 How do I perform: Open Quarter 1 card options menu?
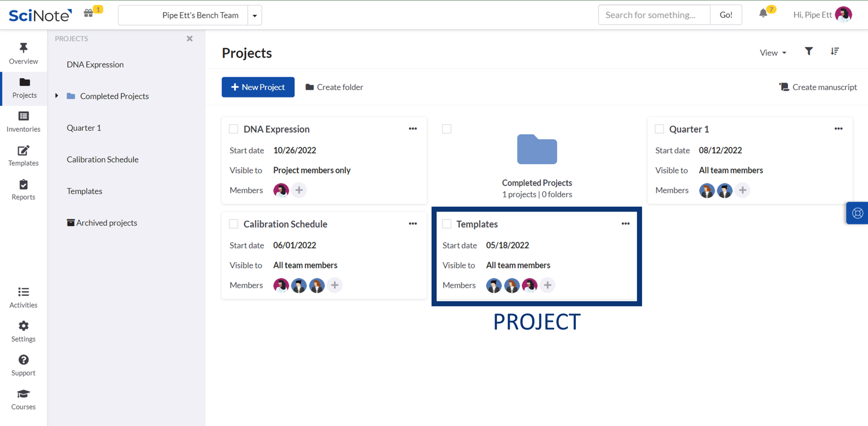(x=838, y=129)
